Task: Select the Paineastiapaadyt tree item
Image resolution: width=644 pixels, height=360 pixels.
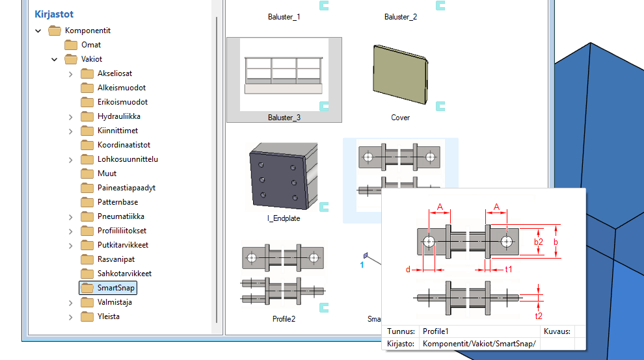Action: [126, 188]
